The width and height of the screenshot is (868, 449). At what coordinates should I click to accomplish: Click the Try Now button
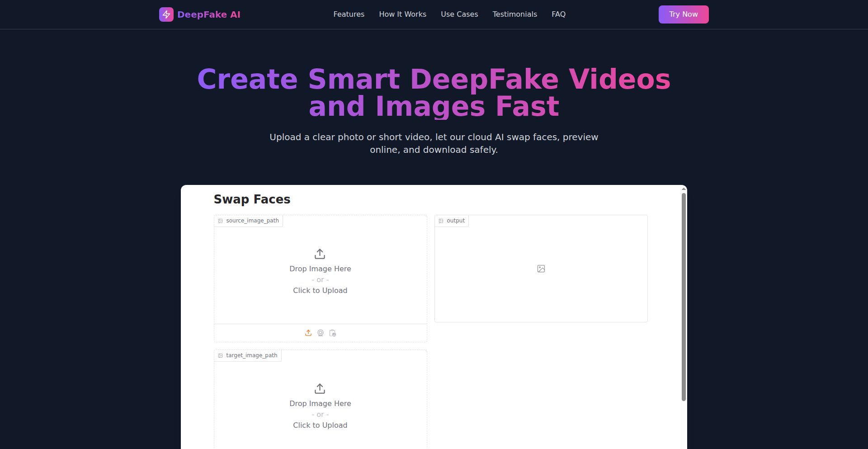coord(684,14)
